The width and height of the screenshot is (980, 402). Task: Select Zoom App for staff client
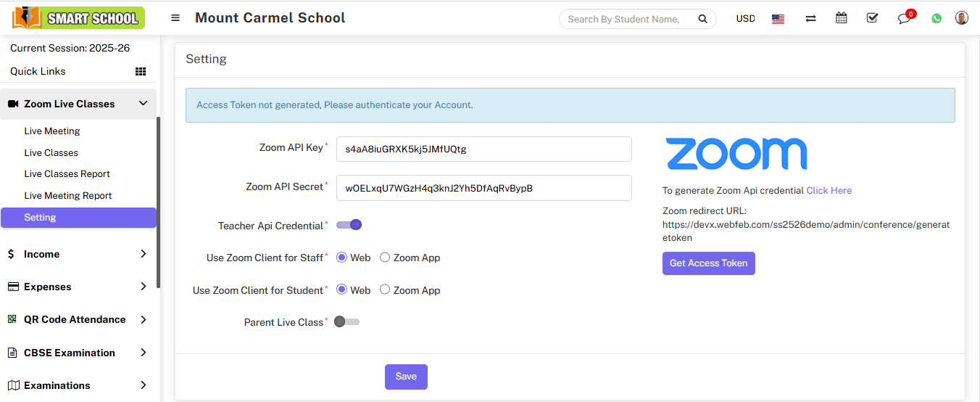point(385,258)
